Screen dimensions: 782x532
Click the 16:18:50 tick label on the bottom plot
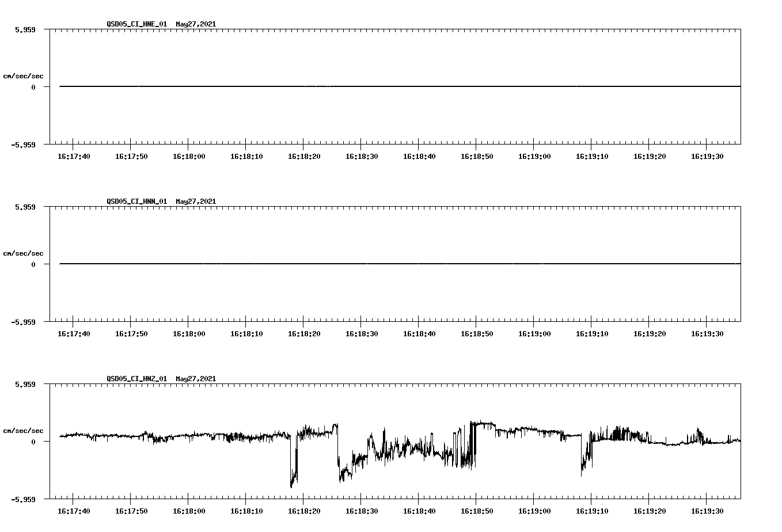click(477, 510)
